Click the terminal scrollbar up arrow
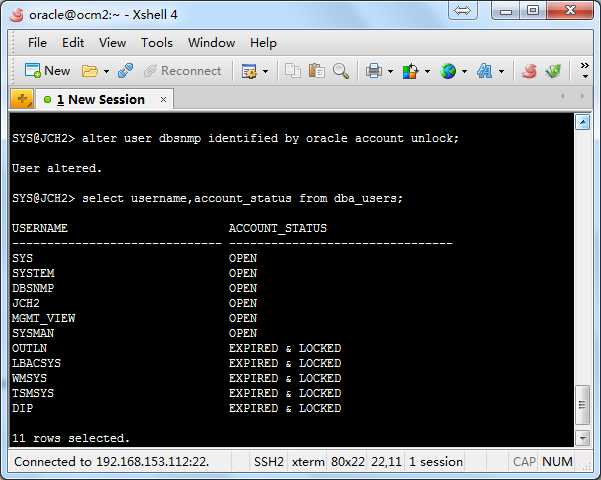The height and width of the screenshot is (480, 601). point(583,123)
